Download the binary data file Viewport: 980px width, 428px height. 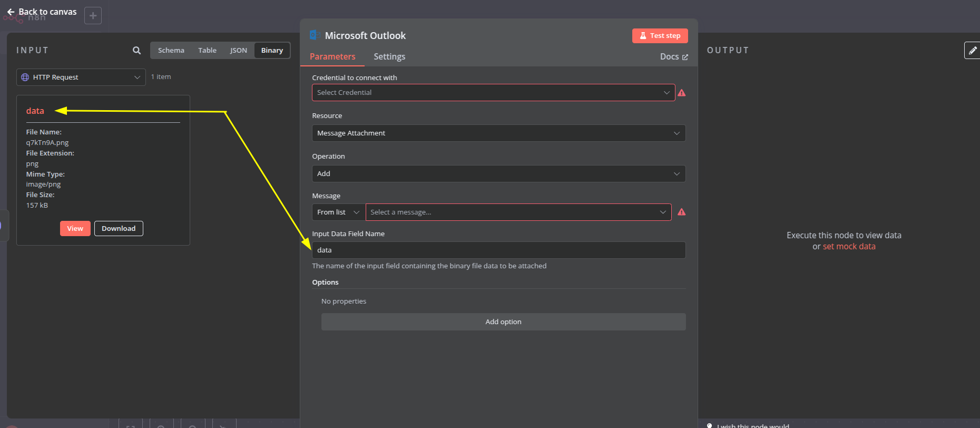coord(119,228)
